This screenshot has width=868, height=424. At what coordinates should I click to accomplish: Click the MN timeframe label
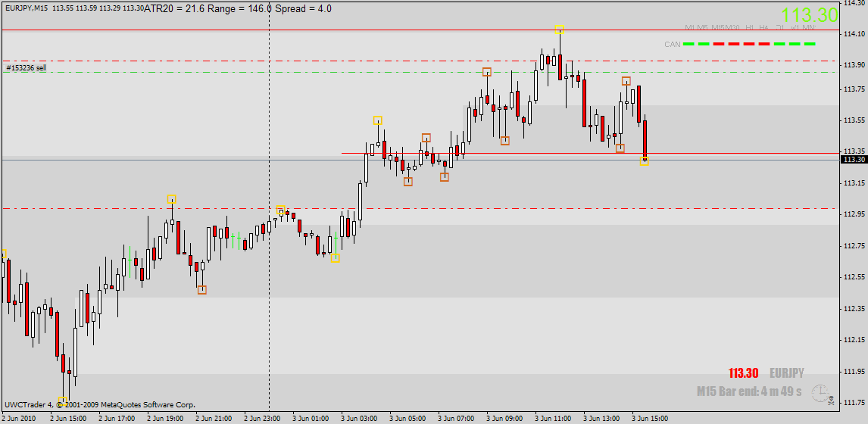point(810,27)
